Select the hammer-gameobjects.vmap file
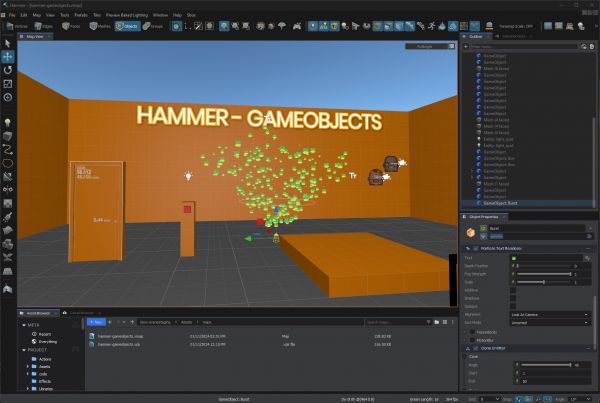Image resolution: width=600 pixels, height=403 pixels. (120, 336)
